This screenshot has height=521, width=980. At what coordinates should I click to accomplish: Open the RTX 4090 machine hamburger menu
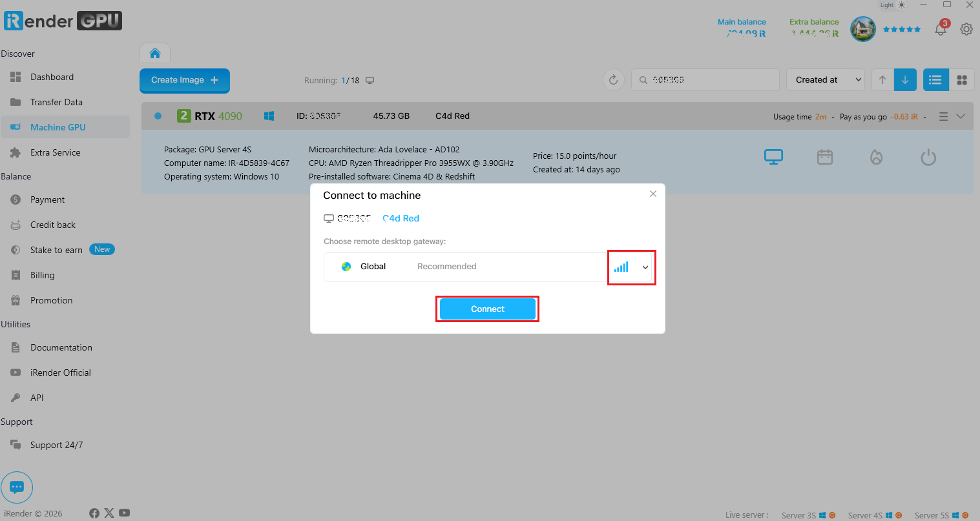pyautogui.click(x=943, y=116)
